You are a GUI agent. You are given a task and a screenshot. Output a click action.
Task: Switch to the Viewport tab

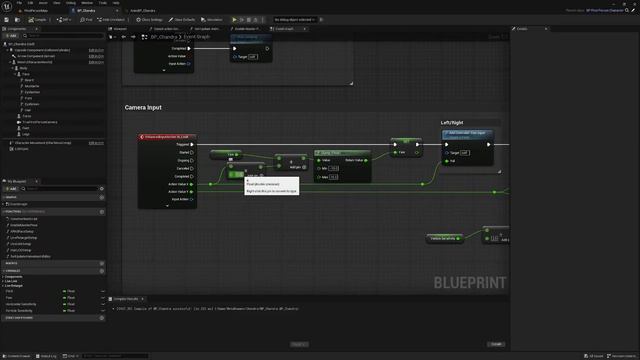[x=118, y=29]
